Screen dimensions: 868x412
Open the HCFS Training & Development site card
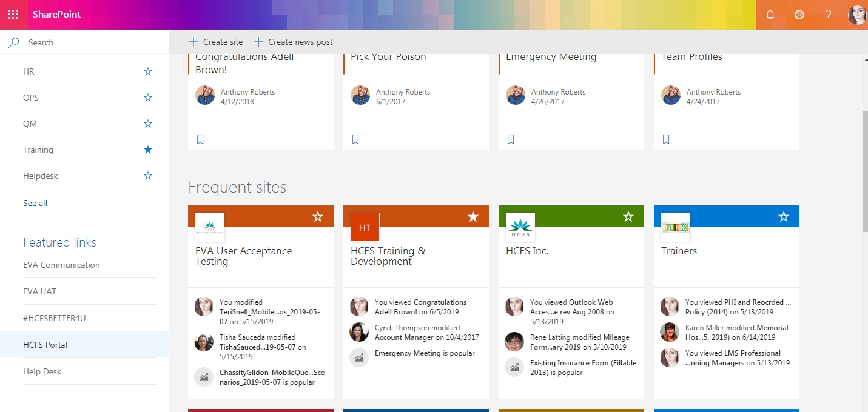tap(388, 256)
